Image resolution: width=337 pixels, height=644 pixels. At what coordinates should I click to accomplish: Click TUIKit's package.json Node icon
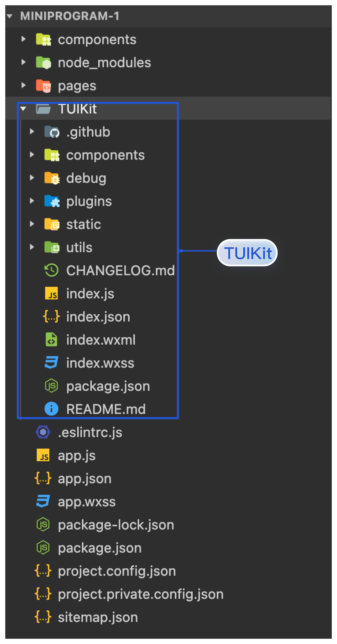pyautogui.click(x=51, y=386)
